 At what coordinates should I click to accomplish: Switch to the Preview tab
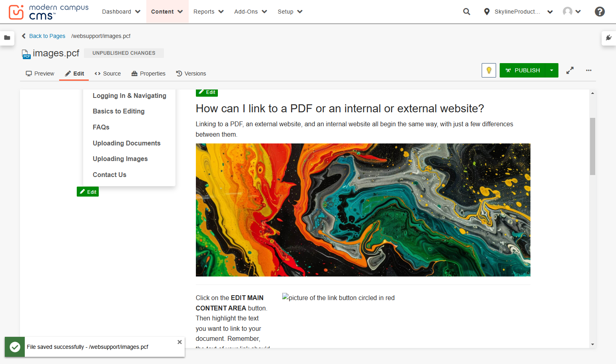(x=40, y=74)
